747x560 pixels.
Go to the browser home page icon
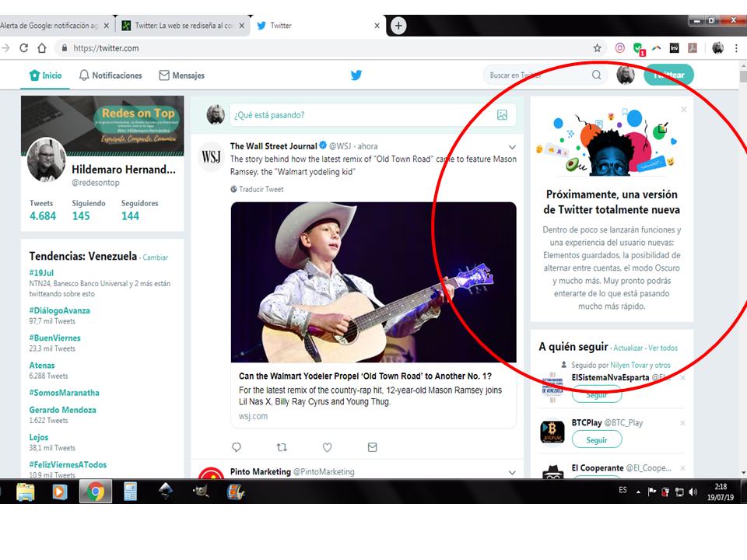(42, 48)
